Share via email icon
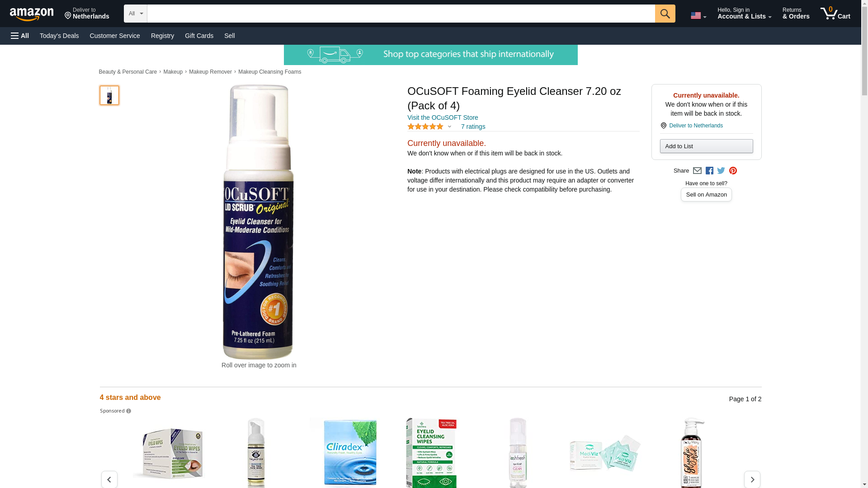This screenshot has width=868, height=488. (x=697, y=171)
